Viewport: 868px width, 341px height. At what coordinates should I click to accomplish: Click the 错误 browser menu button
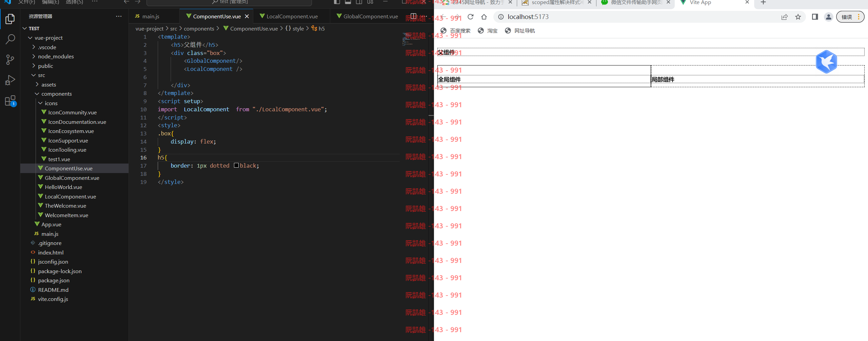[x=850, y=17]
